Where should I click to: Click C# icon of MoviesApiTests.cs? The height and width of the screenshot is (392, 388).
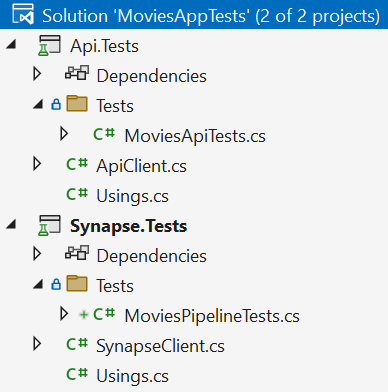point(104,134)
